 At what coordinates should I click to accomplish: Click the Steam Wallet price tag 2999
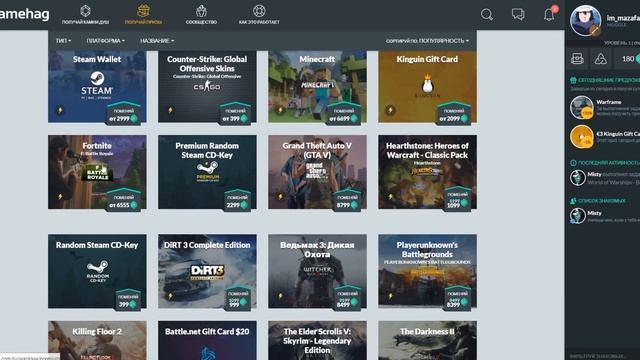pyautogui.click(x=124, y=113)
